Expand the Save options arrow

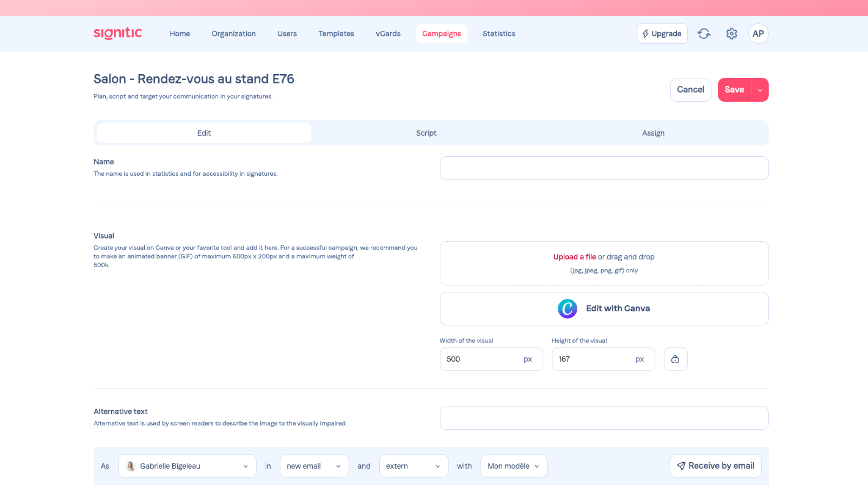pos(760,90)
